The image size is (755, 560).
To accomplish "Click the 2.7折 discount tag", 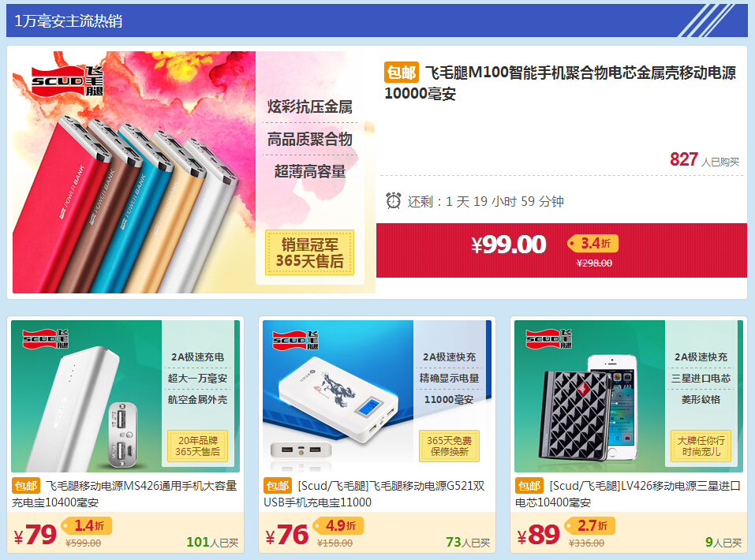I will 590,525.
